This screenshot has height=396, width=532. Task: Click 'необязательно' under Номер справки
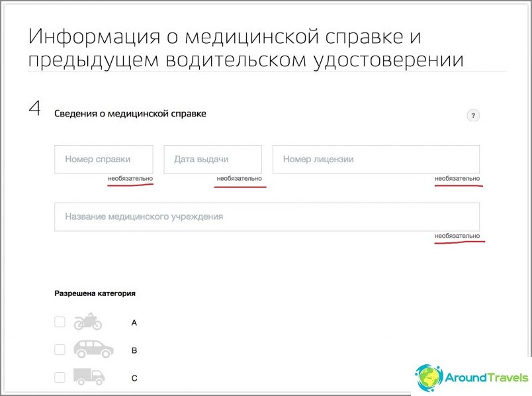coord(130,178)
